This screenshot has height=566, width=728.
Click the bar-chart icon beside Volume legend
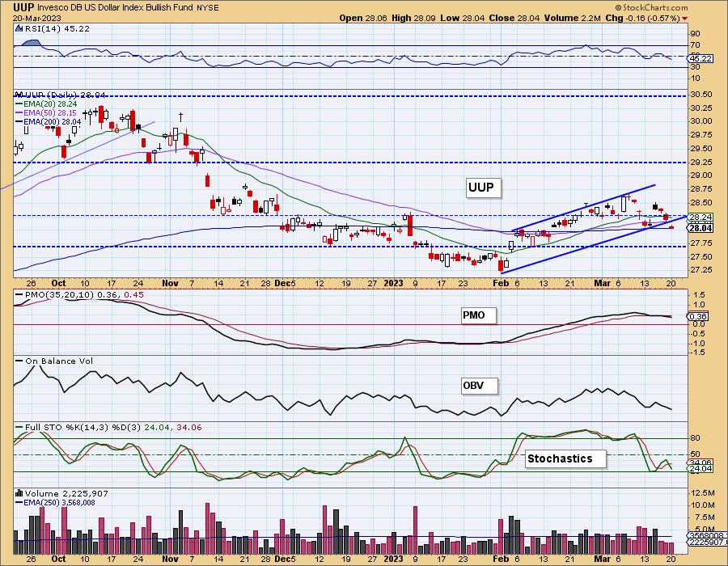pyautogui.click(x=19, y=493)
